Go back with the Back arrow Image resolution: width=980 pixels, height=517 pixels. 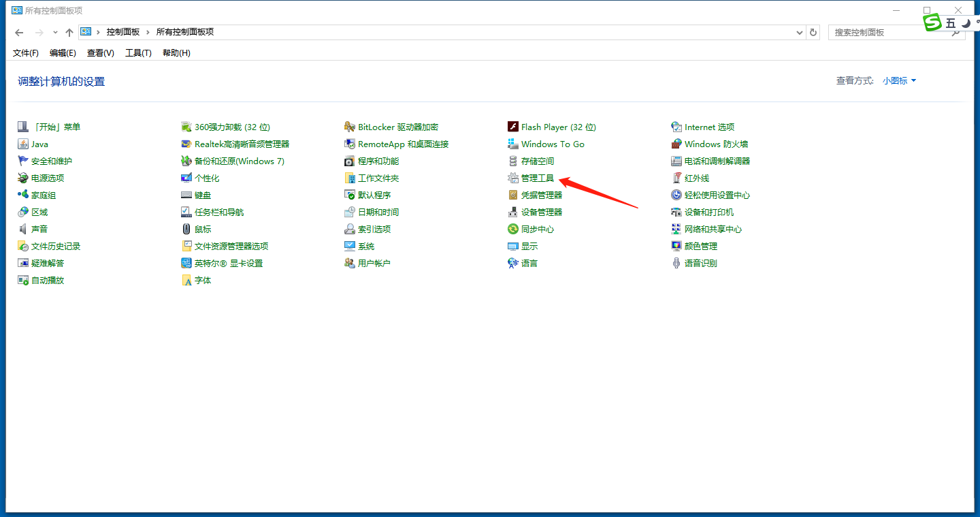pyautogui.click(x=19, y=32)
